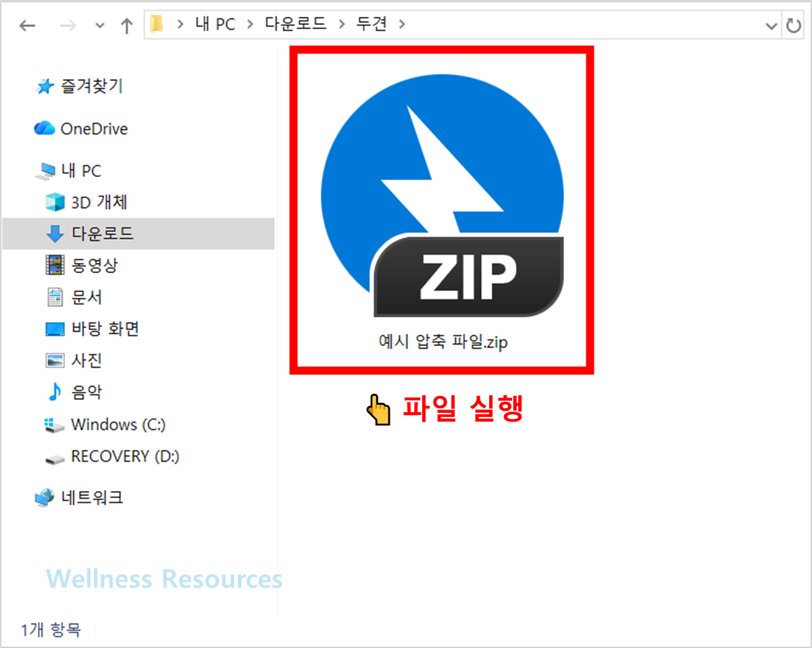The width and height of the screenshot is (812, 648).
Task: Click the 음악 music note icon
Action: [x=54, y=392]
